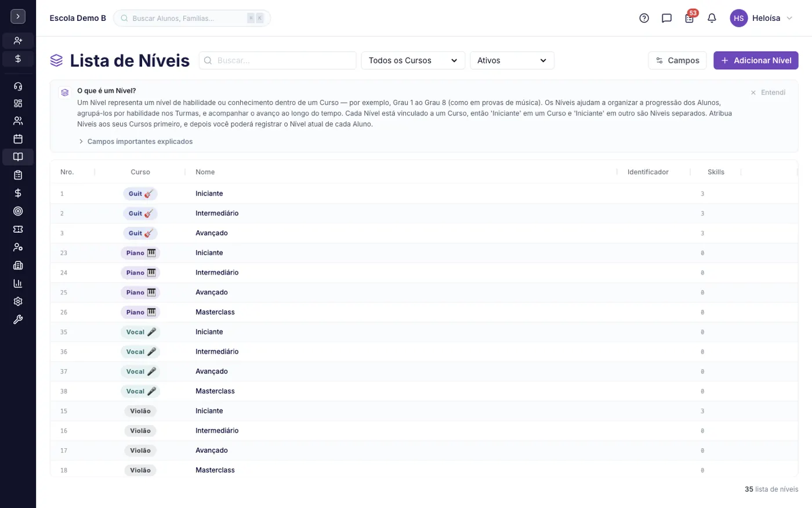Click the Guit tag in row 2

140,214
